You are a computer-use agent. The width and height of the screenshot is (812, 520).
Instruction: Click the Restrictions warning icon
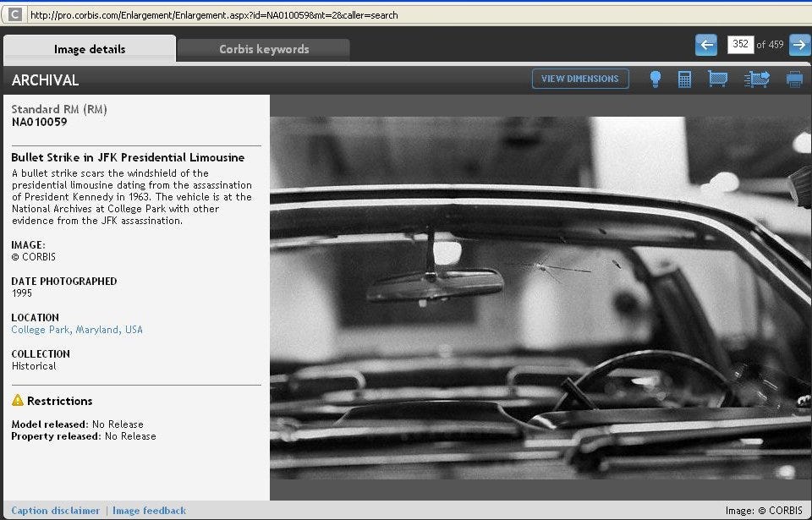pyautogui.click(x=18, y=400)
